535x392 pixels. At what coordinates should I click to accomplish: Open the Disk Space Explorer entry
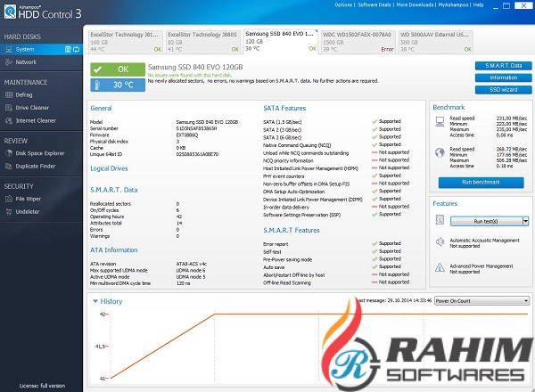pos(41,153)
